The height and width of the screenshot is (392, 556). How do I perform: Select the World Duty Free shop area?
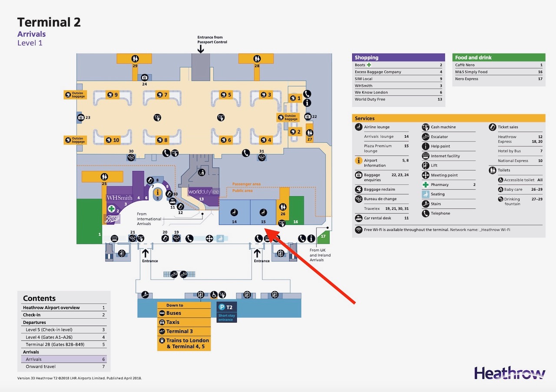tap(203, 192)
